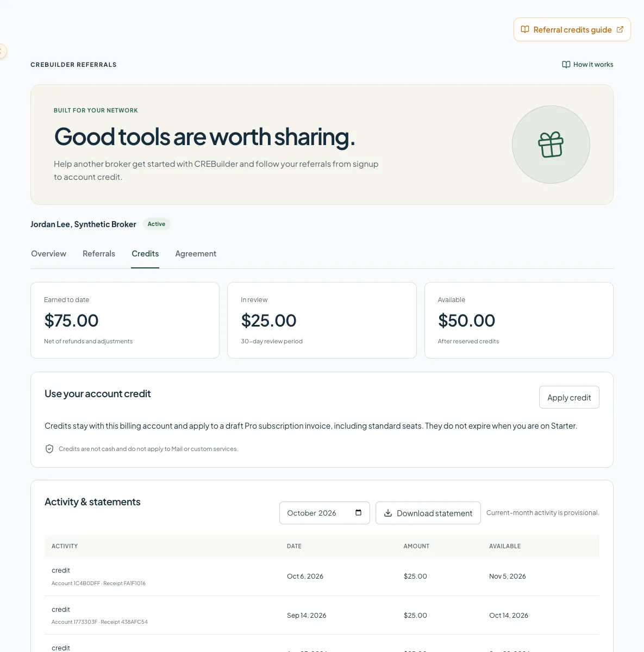Open the October 2026 month picker field
The height and width of the screenshot is (652, 644).
(324, 513)
